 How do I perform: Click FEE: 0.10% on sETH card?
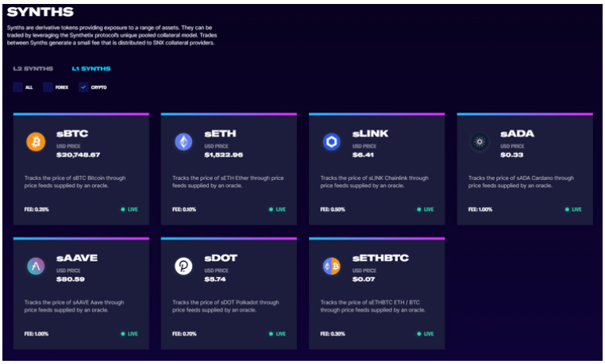pyautogui.click(x=184, y=209)
